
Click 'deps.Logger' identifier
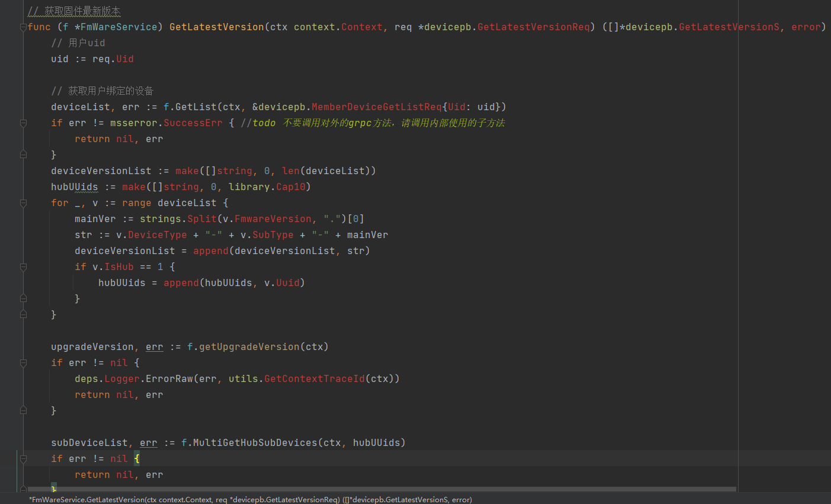pos(107,379)
